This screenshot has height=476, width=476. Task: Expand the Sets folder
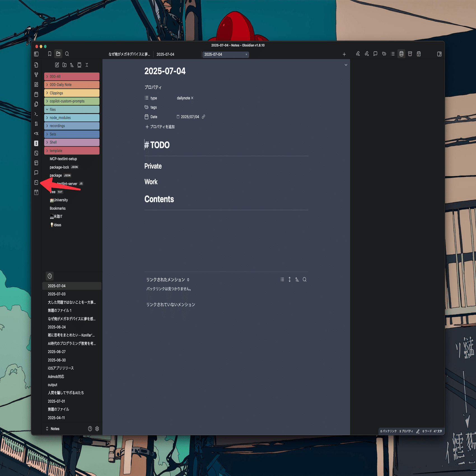(x=72, y=134)
